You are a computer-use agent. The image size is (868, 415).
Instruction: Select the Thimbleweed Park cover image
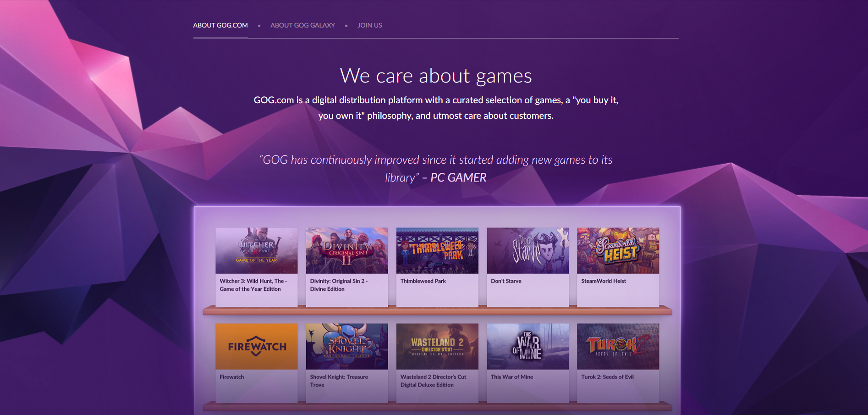tap(437, 250)
